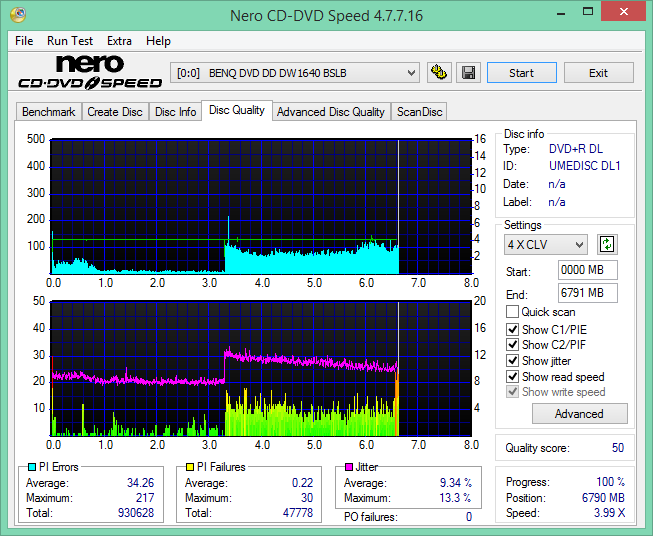653x536 pixels.
Task: Open the Run Test menu
Action: point(70,41)
